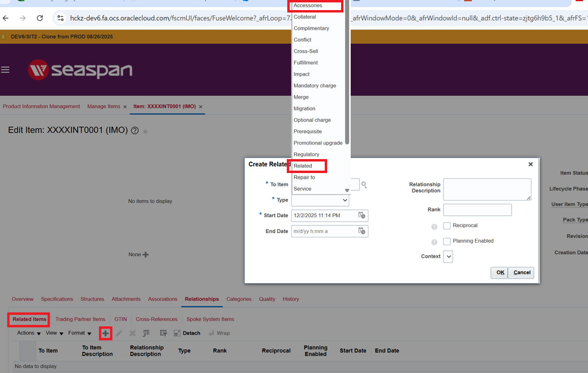The height and width of the screenshot is (373, 588).
Task: Click Cancel in the Create Related Item dialog
Action: [x=521, y=273]
